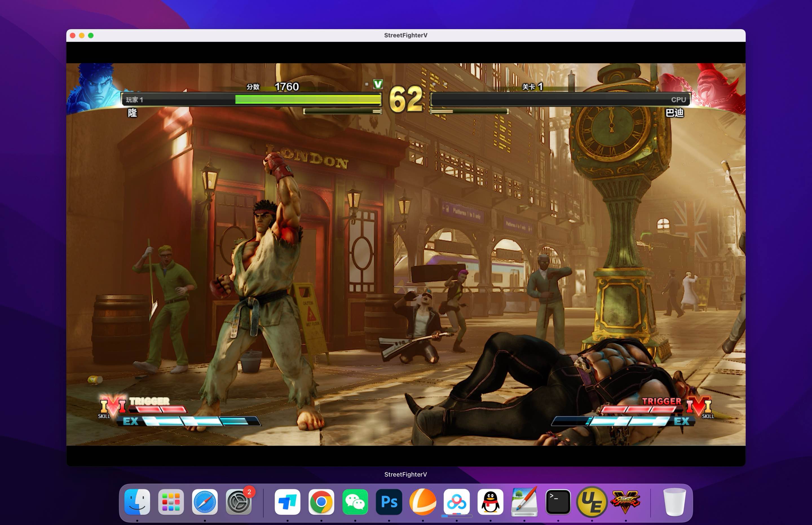This screenshot has height=525, width=812.
Task: Open the orange sphere app in the dock
Action: (x=423, y=502)
